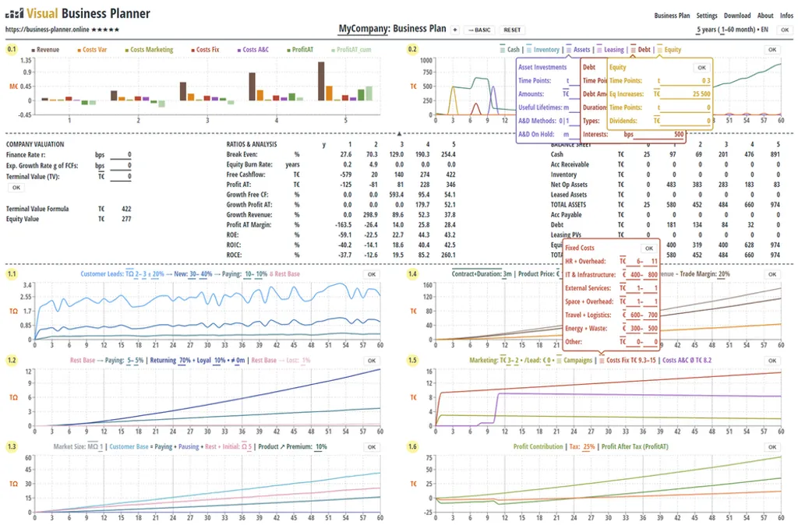
Task: Click the Inventory legend icon in balance chart
Action: (x=528, y=48)
